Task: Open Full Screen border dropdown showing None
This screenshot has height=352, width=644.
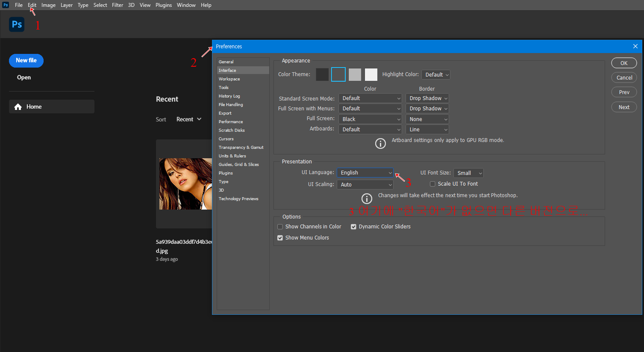Action: (427, 119)
